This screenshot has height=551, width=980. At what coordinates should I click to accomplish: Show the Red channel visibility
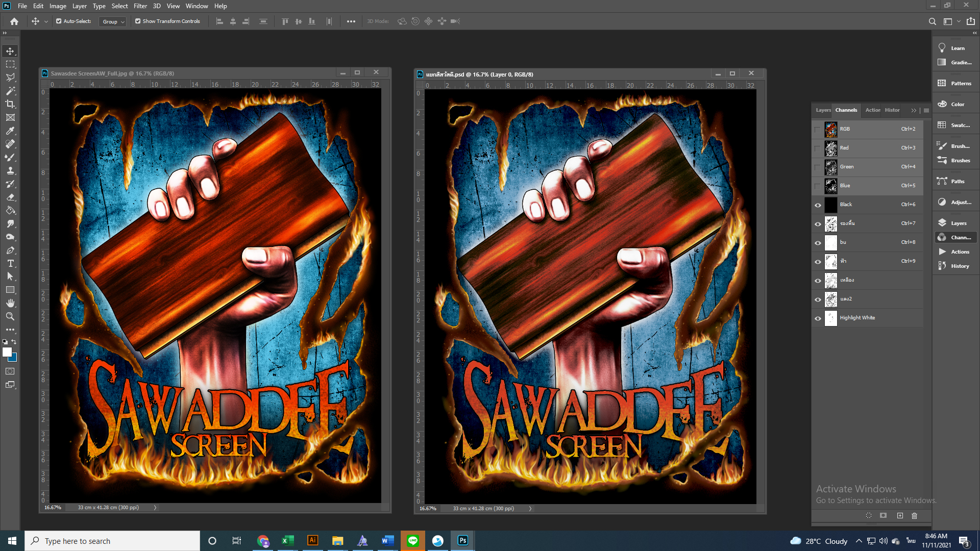tap(817, 148)
